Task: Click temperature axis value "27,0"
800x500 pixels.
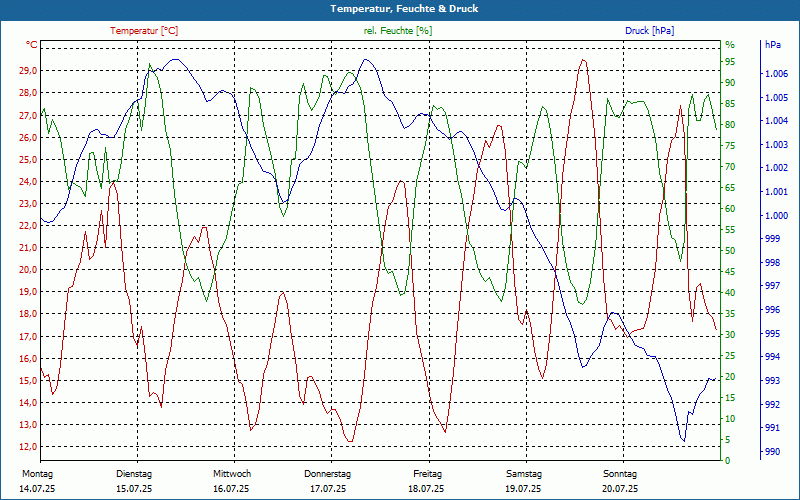Action: (28, 115)
